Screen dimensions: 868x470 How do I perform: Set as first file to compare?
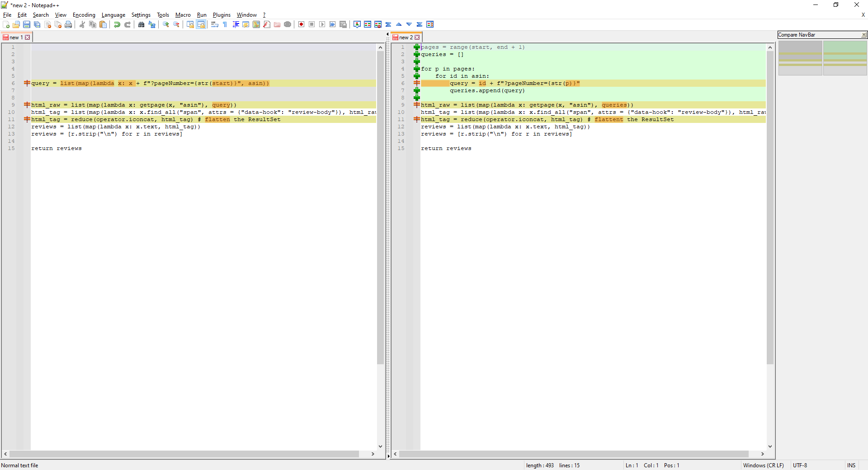357,24
